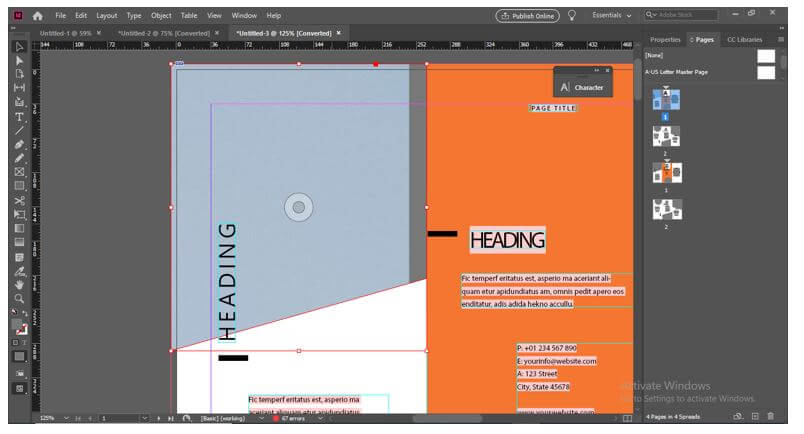Choose the Rectangle Frame tool
The image size is (804, 434).
[19, 172]
